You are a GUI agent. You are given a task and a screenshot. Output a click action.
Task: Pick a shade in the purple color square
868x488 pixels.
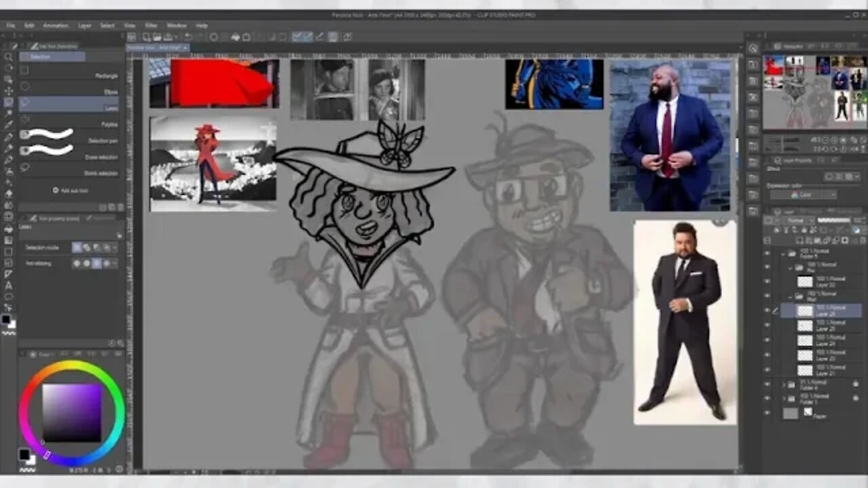click(x=72, y=413)
